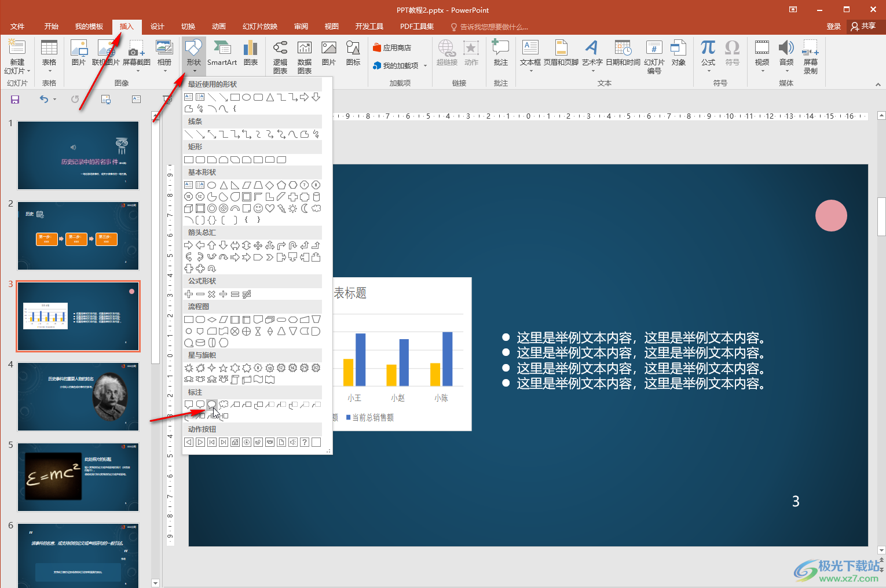Choose the quad arrow in block arrows
The image size is (886, 588).
(258, 245)
